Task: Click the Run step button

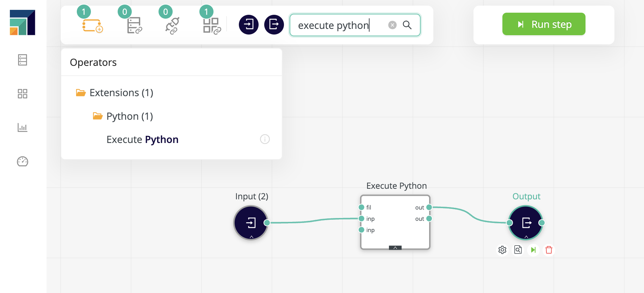Action: (544, 24)
